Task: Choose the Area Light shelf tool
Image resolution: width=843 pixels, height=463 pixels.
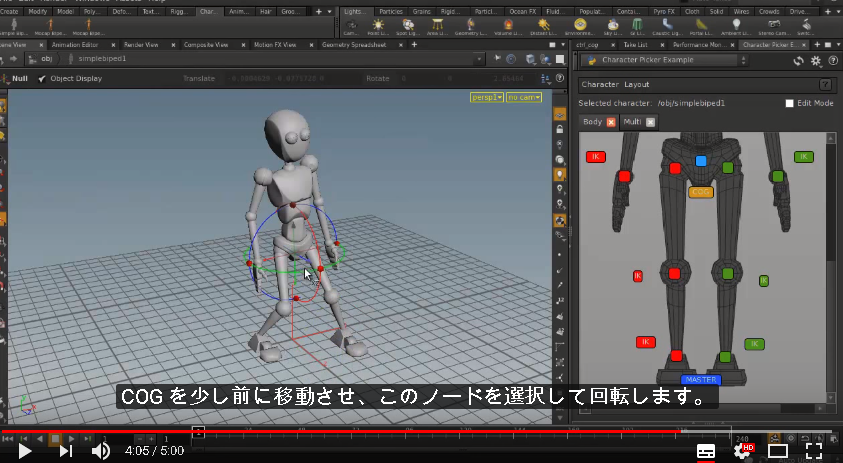Action: pyautogui.click(x=438, y=26)
